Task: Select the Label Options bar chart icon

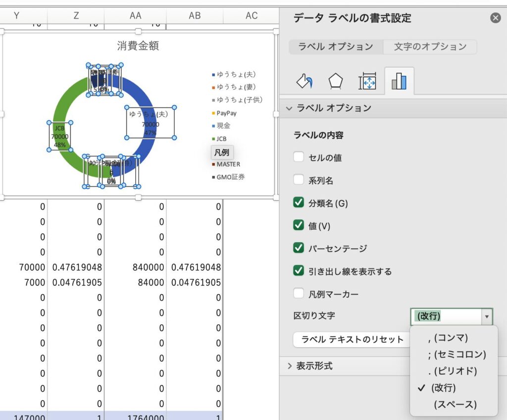Action: [399, 81]
